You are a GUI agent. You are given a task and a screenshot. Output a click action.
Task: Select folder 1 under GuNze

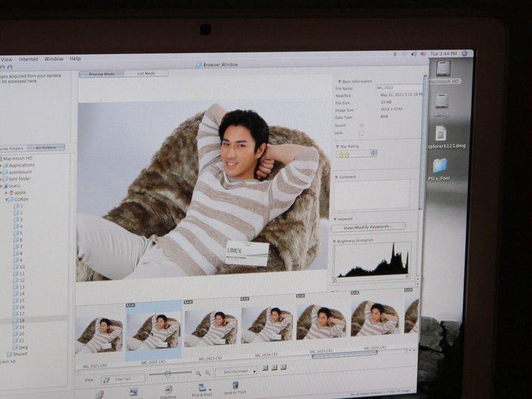point(18,206)
